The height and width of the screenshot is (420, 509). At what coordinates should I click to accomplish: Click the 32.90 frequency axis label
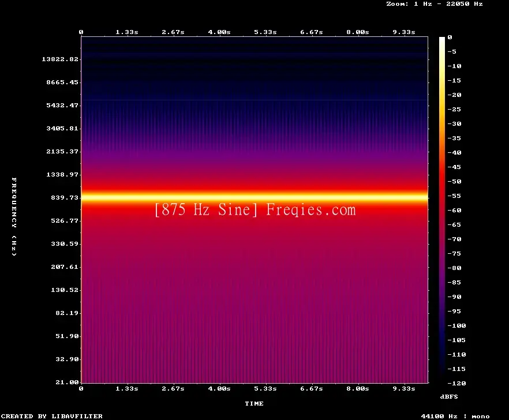pos(67,359)
